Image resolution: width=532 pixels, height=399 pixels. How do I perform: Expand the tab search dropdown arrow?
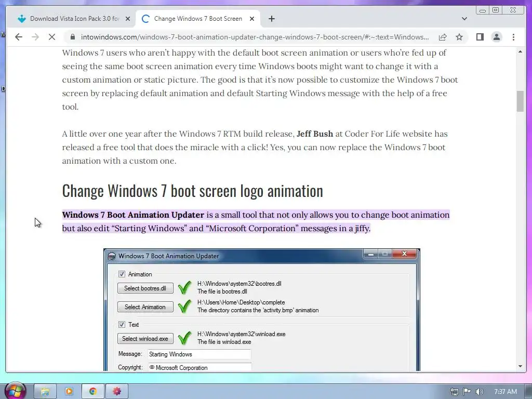[x=464, y=19]
